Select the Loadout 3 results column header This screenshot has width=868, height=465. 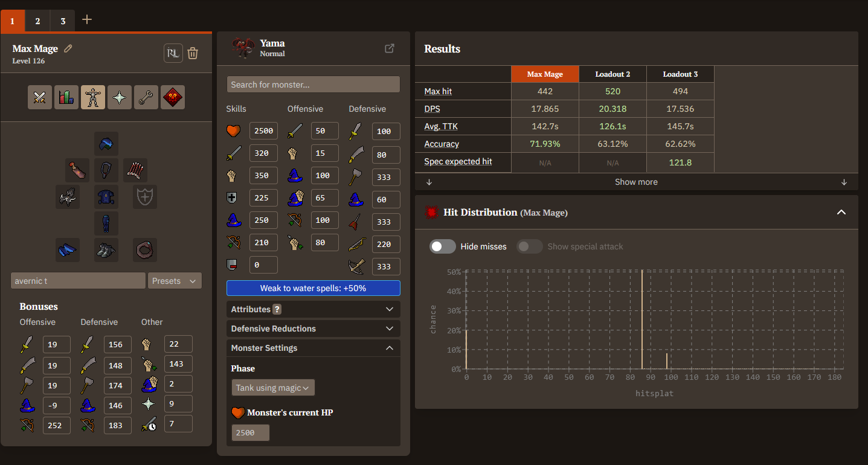[x=680, y=74]
